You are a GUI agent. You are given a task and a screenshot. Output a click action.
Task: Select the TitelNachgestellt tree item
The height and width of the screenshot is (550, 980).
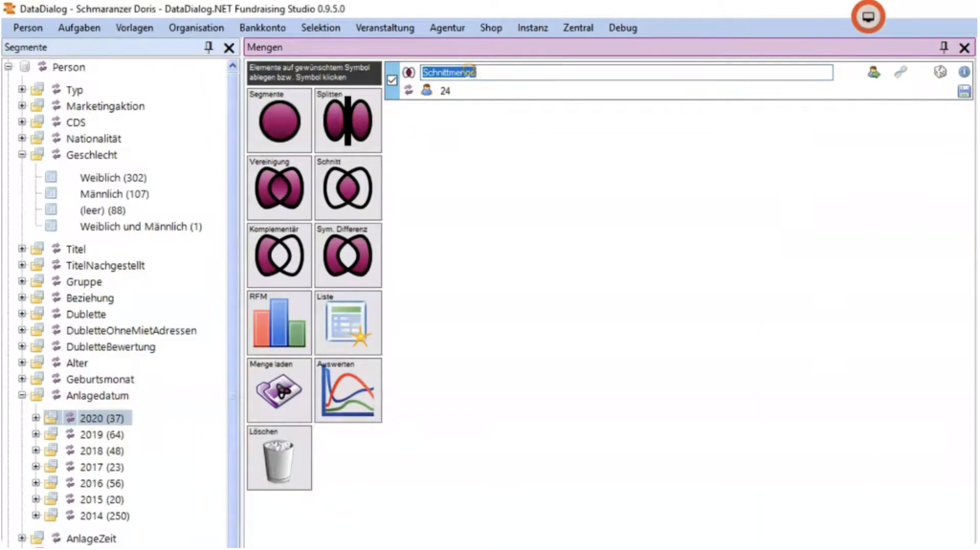tap(105, 266)
